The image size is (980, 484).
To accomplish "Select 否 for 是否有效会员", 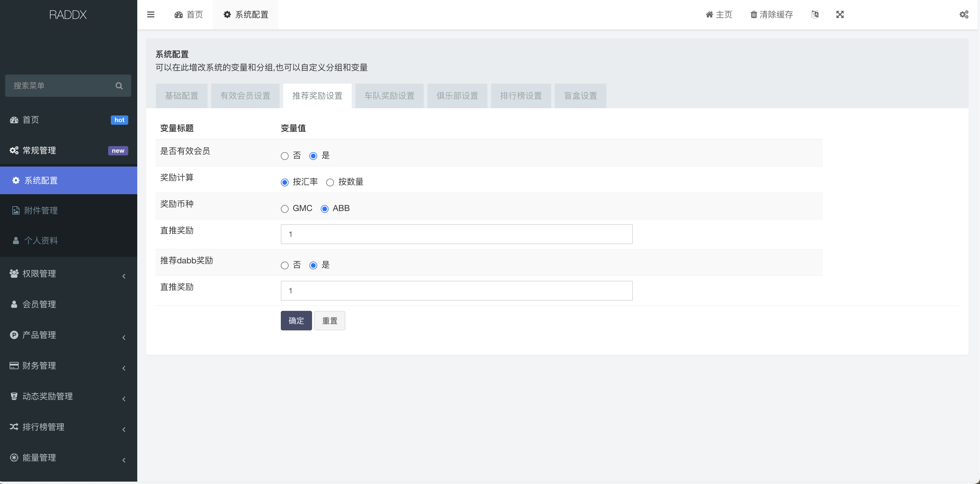I will pyautogui.click(x=284, y=156).
